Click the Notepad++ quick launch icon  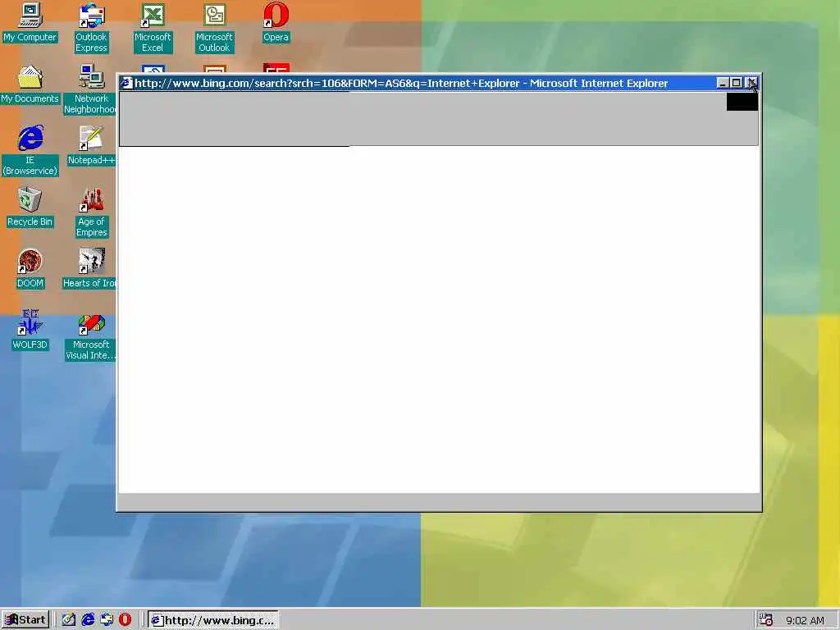click(x=69, y=620)
